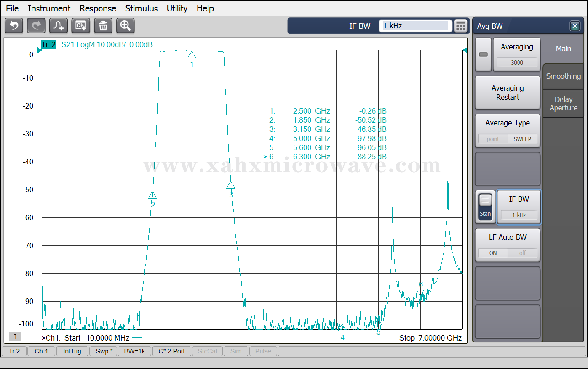Click the window number 1 box
This screenshot has height=369, width=588.
15,337
